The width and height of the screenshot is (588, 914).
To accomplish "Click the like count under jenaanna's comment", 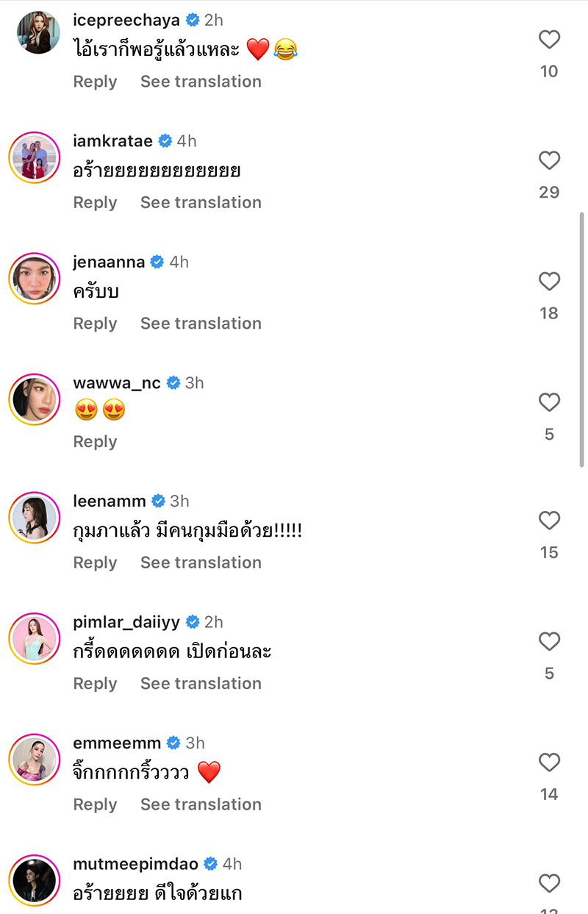I will click(549, 313).
